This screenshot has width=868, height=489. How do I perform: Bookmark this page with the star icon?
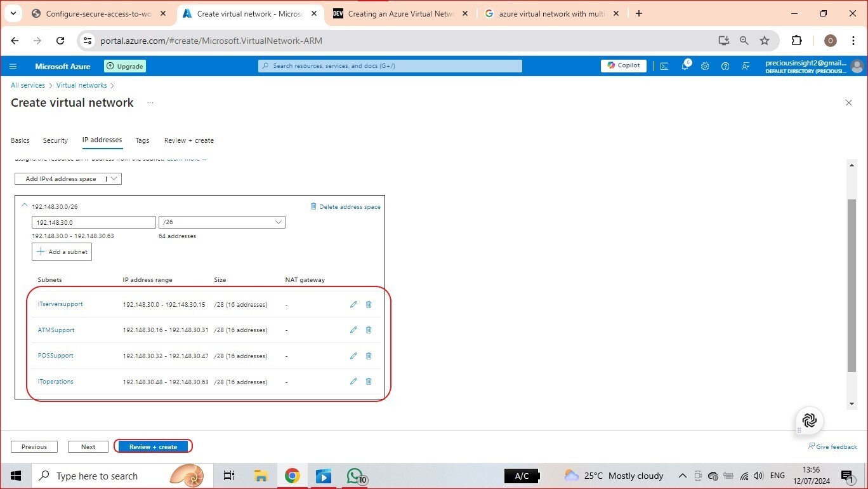coord(765,41)
